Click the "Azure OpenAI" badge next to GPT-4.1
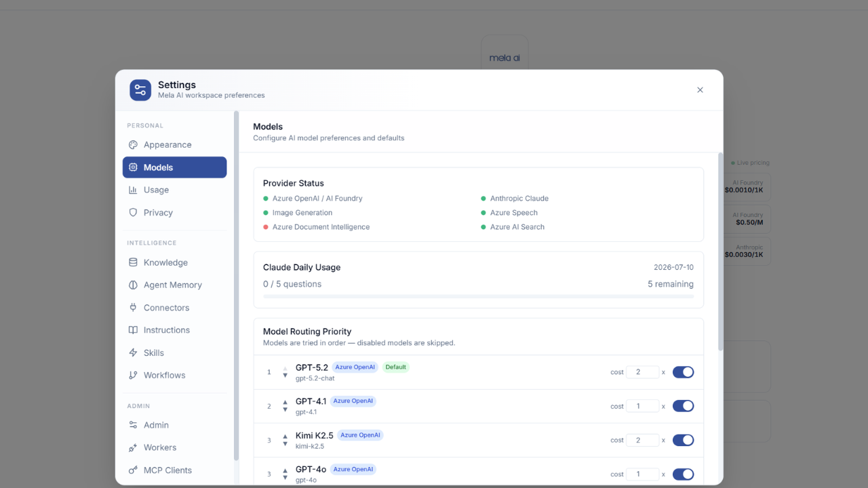 coord(353,401)
